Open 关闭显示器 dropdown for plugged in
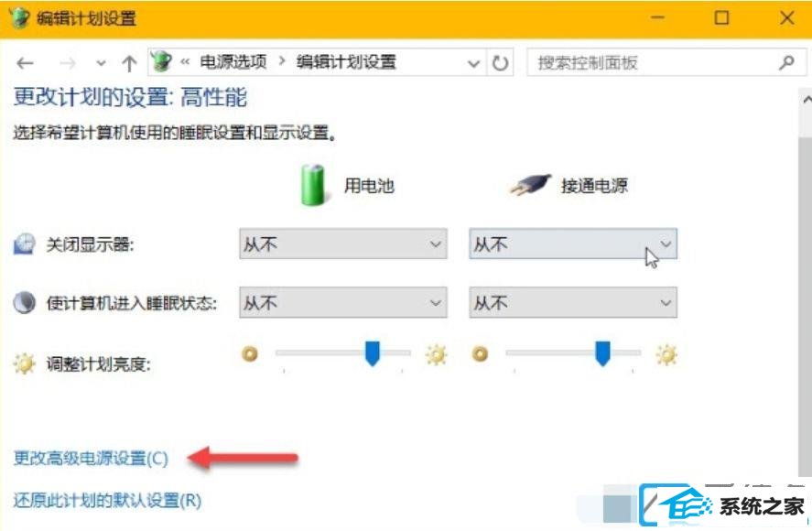812x531 pixels. click(573, 244)
